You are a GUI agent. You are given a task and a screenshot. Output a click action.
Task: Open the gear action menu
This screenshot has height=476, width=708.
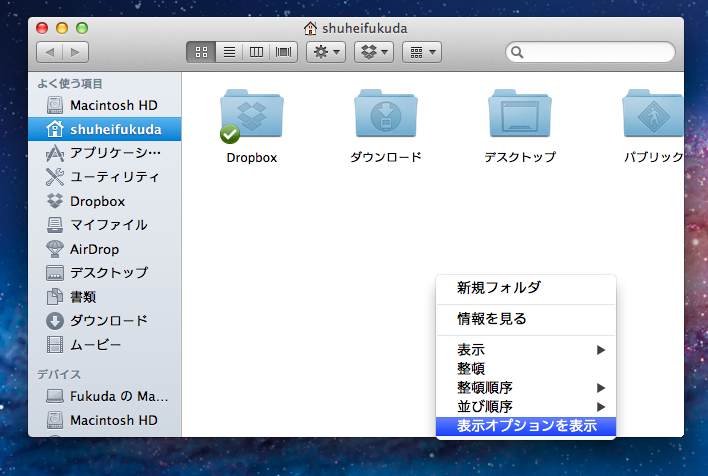[326, 52]
